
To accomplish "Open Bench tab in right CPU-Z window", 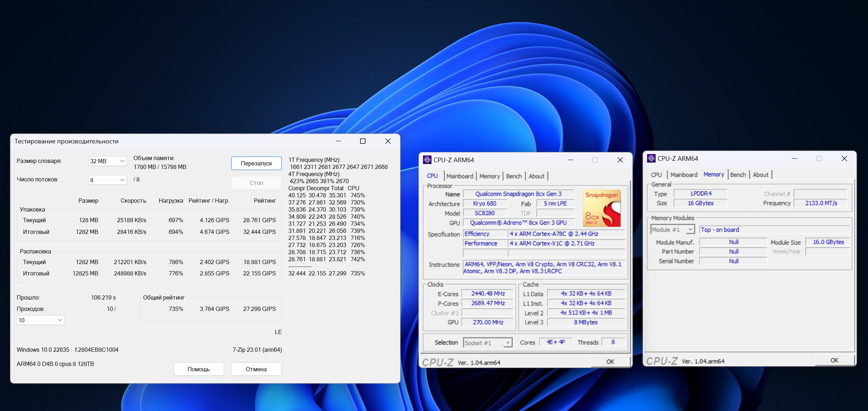I will click(738, 175).
